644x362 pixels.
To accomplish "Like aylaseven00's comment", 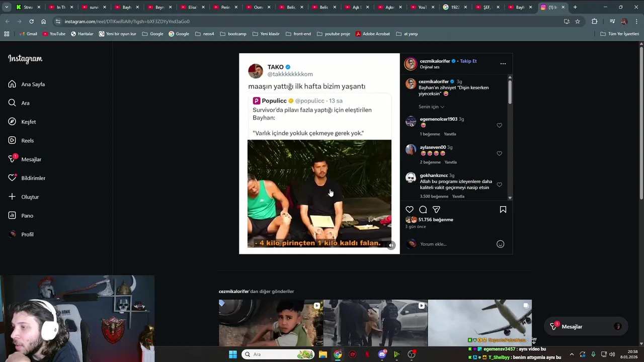I will coord(499,153).
